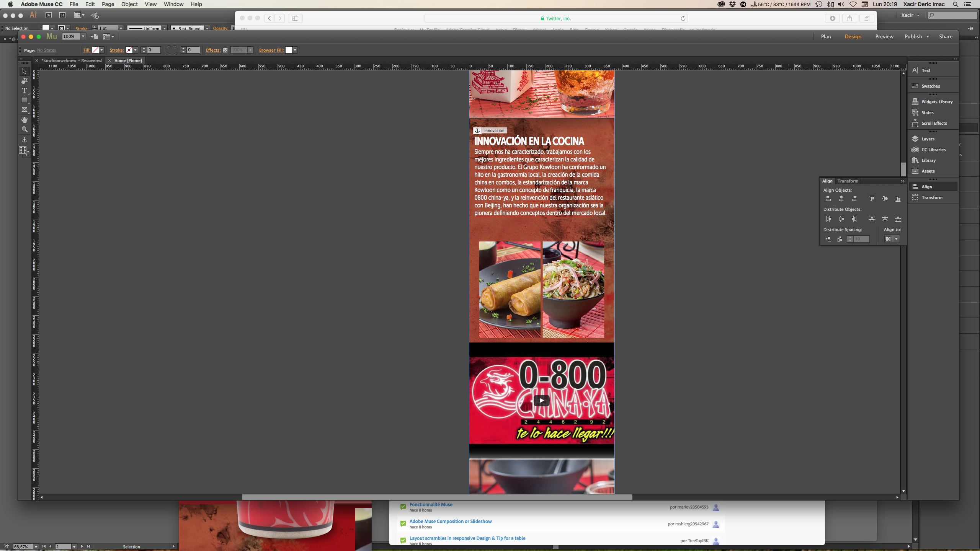Open the Publish dropdown arrow
Image resolution: width=980 pixels, height=551 pixels.
point(928,36)
